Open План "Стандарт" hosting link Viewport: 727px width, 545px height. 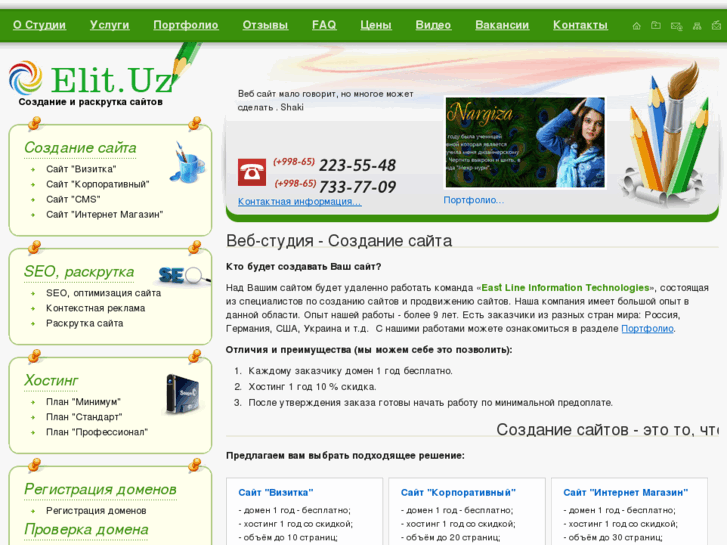click(84, 417)
